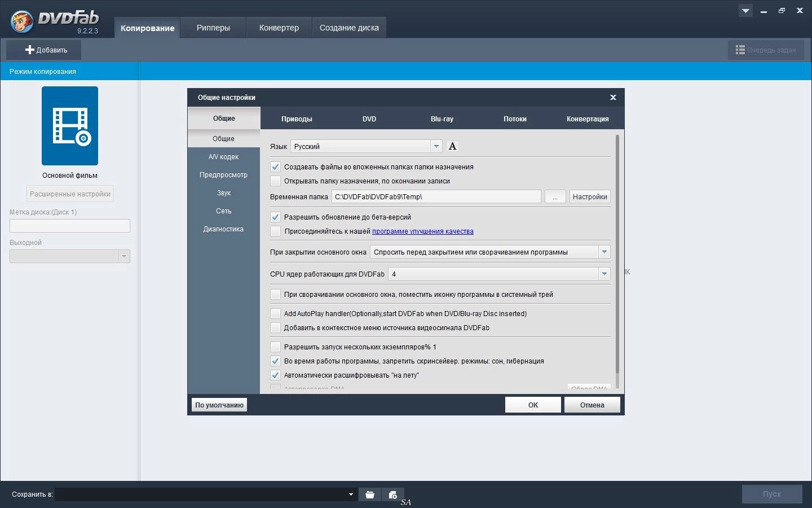Click the Метка диска input field

[x=70, y=226]
